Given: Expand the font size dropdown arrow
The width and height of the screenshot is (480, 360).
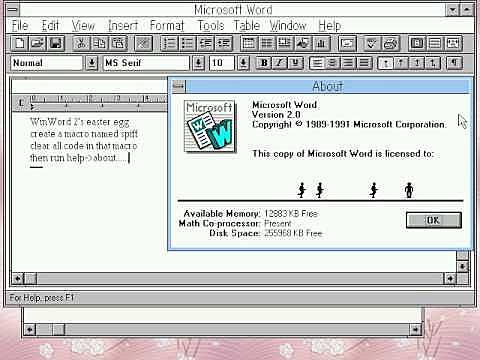Looking at the screenshot, I should coord(243,63).
